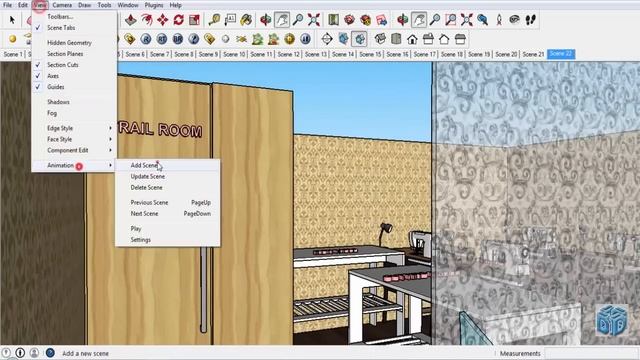Switch to Scene 10 tab

point(234,54)
